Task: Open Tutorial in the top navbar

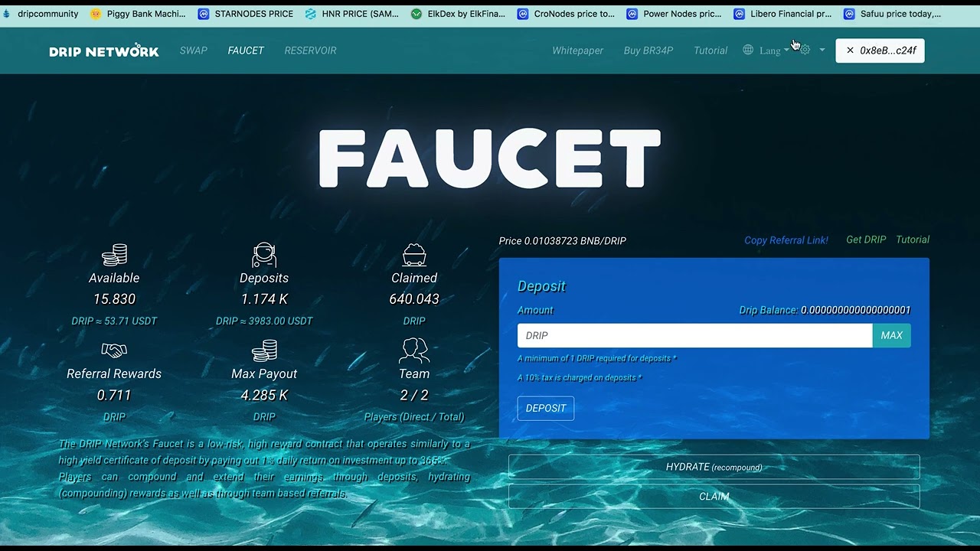Action: 710,51
